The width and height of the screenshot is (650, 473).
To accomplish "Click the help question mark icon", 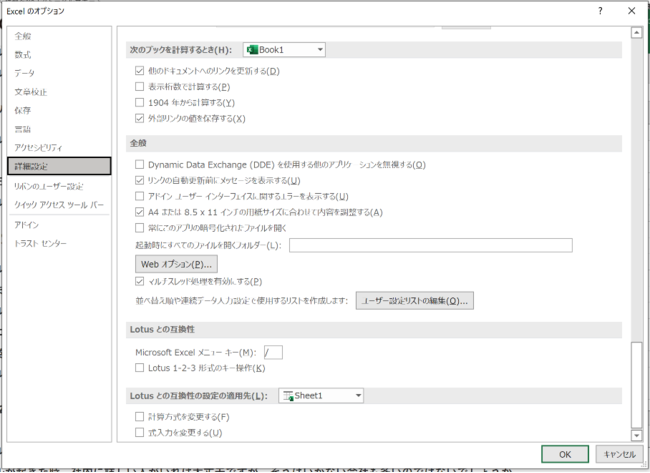I will click(600, 11).
